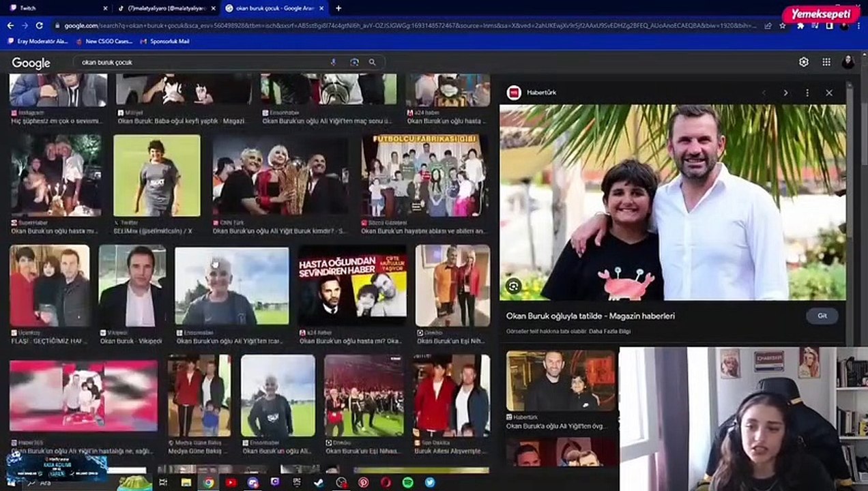Go back in browser history
This screenshot has width=868, height=491.
pyautogui.click(x=10, y=25)
